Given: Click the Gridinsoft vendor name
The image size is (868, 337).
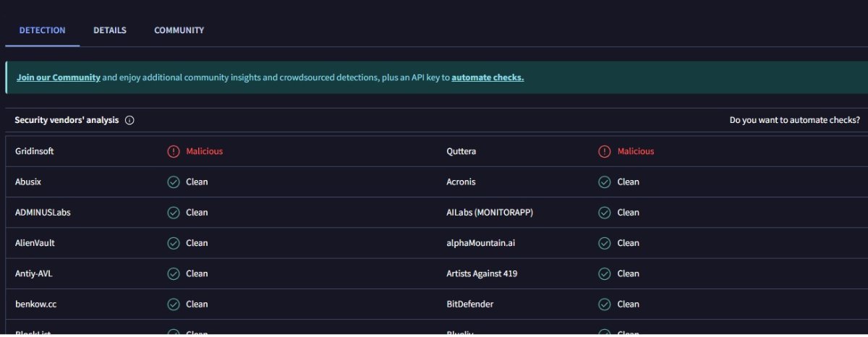Looking at the screenshot, I should coord(35,152).
